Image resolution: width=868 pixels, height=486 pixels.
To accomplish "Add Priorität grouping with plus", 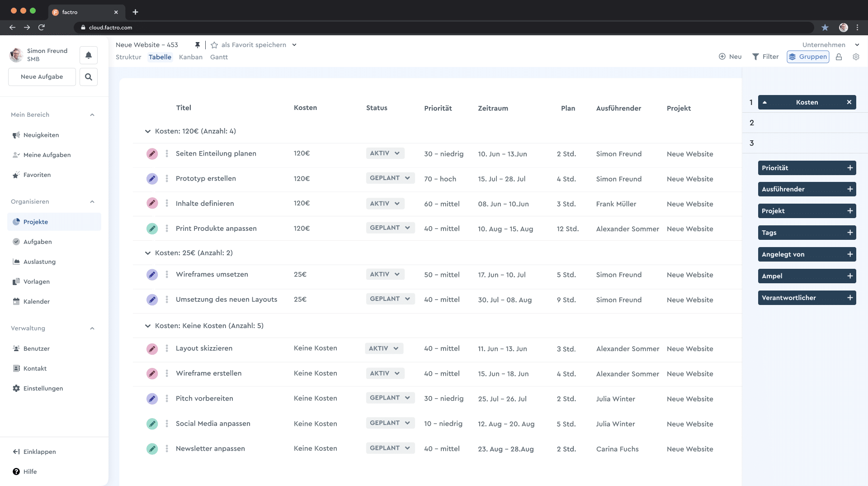I will tap(850, 168).
